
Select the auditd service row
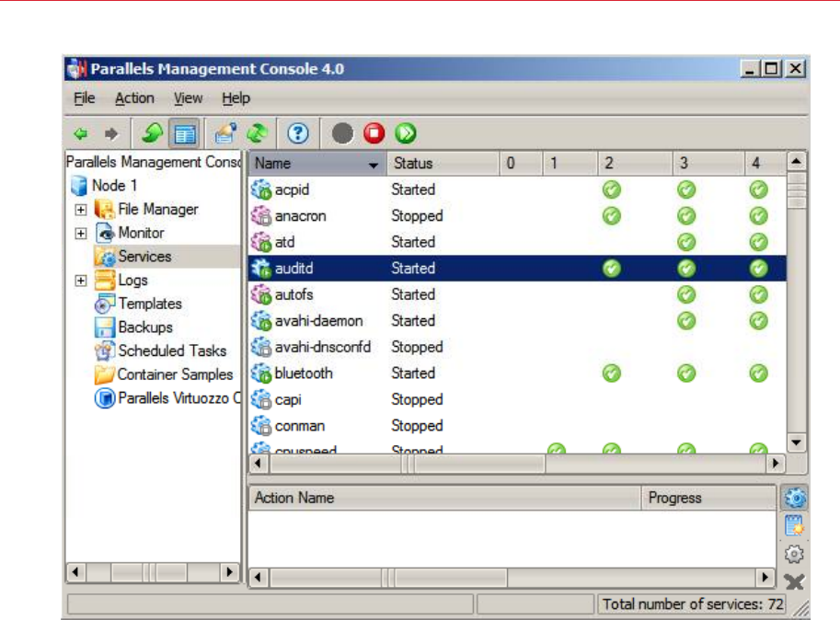517,269
